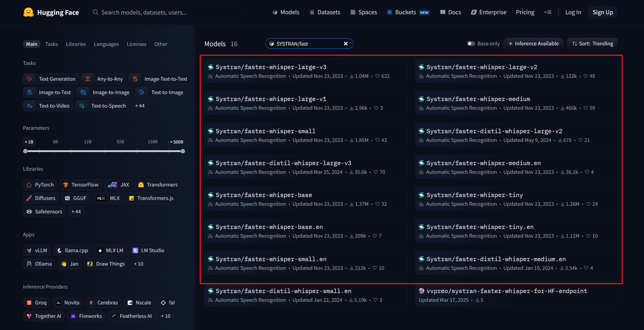Click the Sign Up button

pos(603,12)
